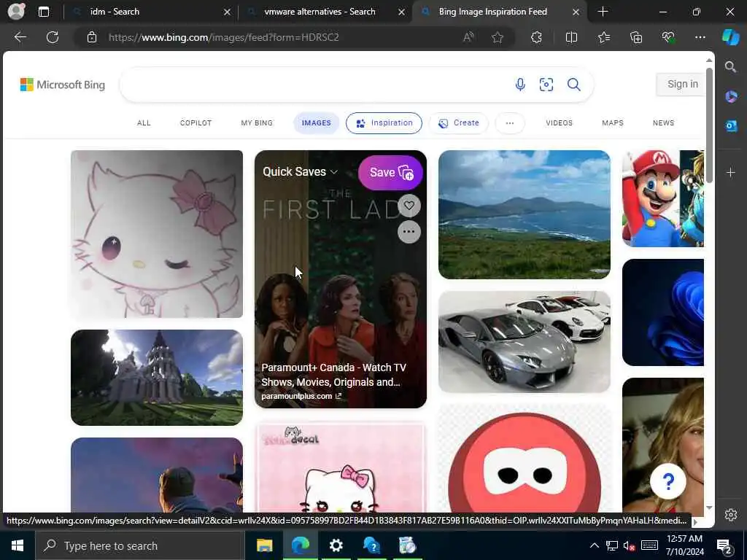Add page to favorites star icon
747x560 pixels.
(x=498, y=37)
